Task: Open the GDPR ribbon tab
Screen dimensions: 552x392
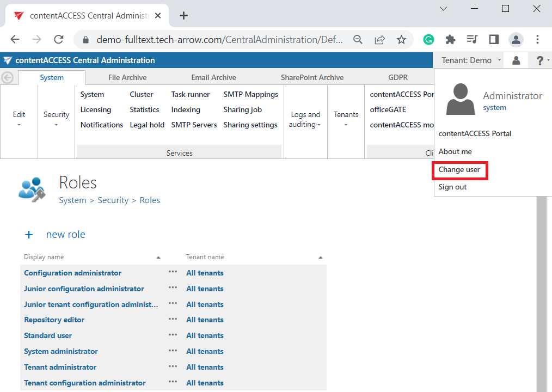Action: point(398,77)
